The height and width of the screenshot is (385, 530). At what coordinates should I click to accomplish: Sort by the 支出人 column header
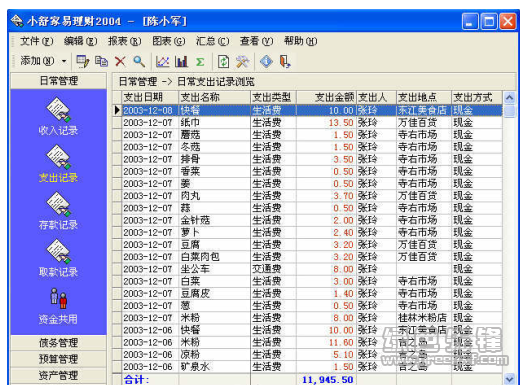pyautogui.click(x=377, y=97)
